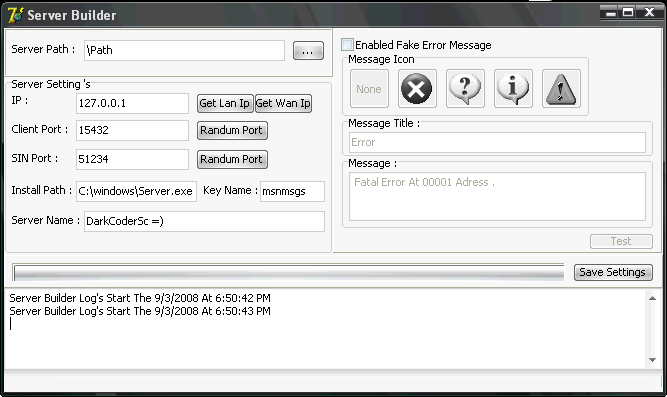Choose the None message icon option

tap(369, 89)
